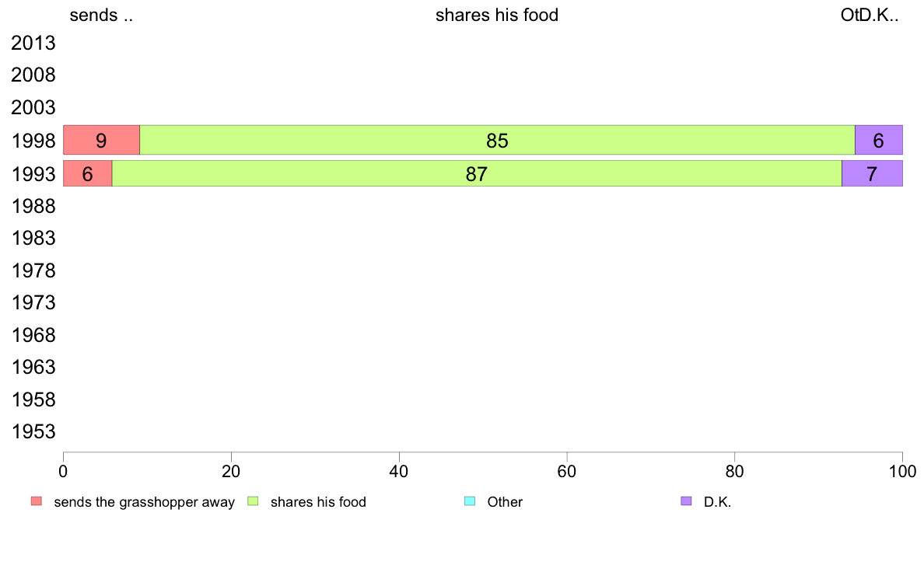Click the green 'shares his food' legend swatch
The image size is (924, 572).
click(253, 501)
